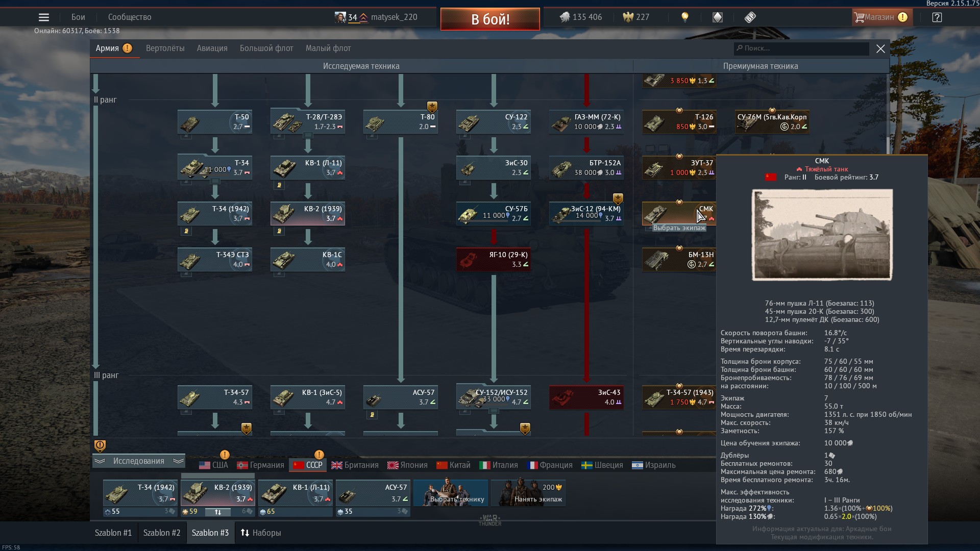Close the research tree window
Viewport: 980px width, 551px height.
880,48
